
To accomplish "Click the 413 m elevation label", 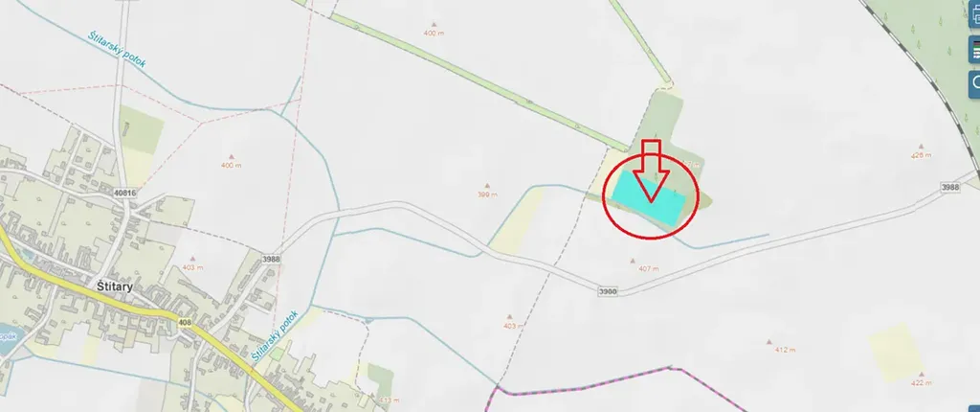I will 389,400.
